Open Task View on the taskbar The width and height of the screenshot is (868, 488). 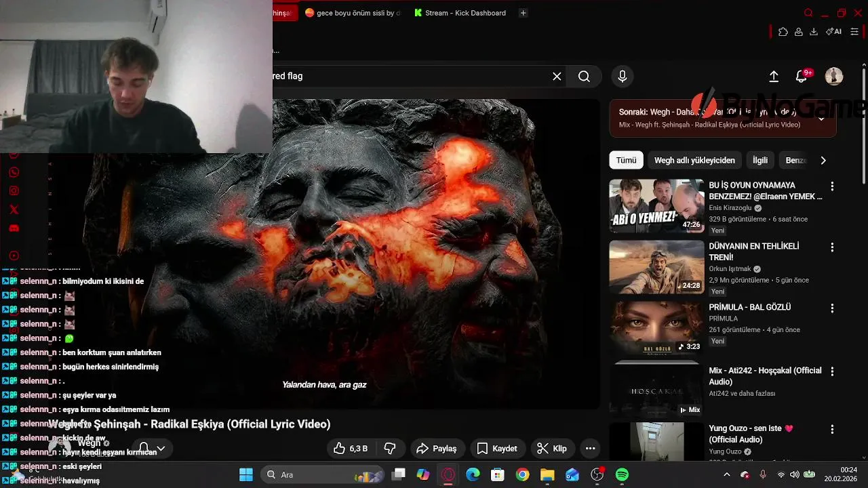399,475
